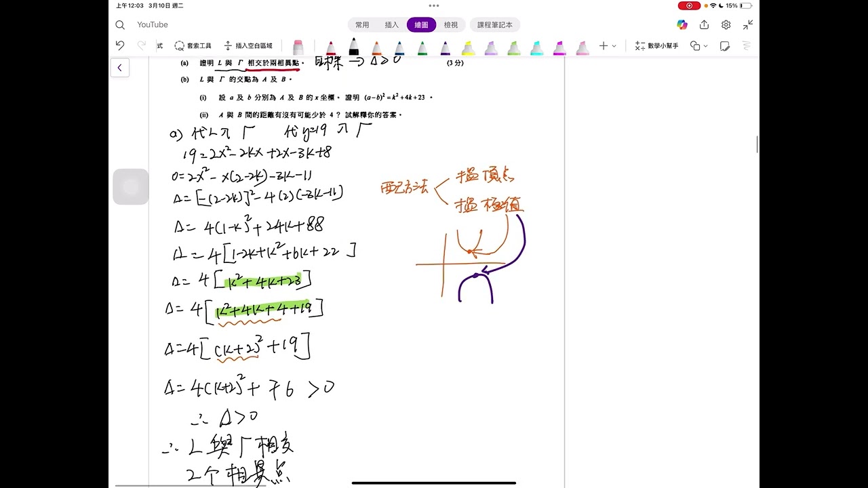Select the eraser tool
868x488 pixels.
(298, 47)
